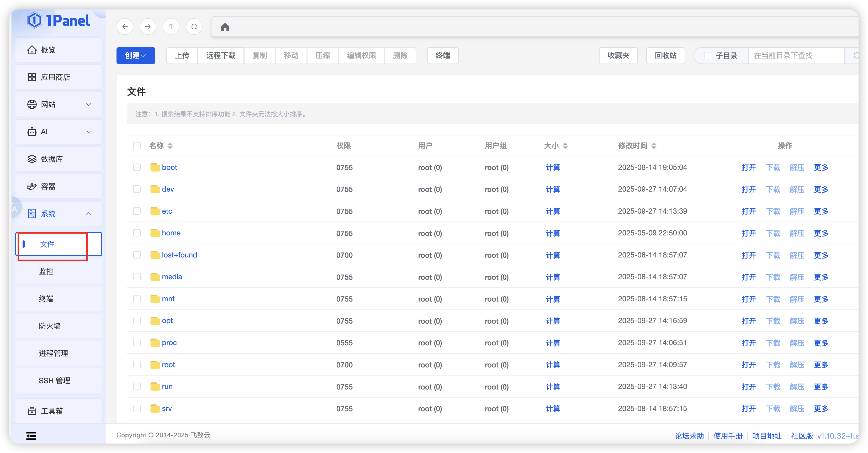Expand the 网站 sidebar menu
Screen dimensions: 868x453
click(x=59, y=104)
